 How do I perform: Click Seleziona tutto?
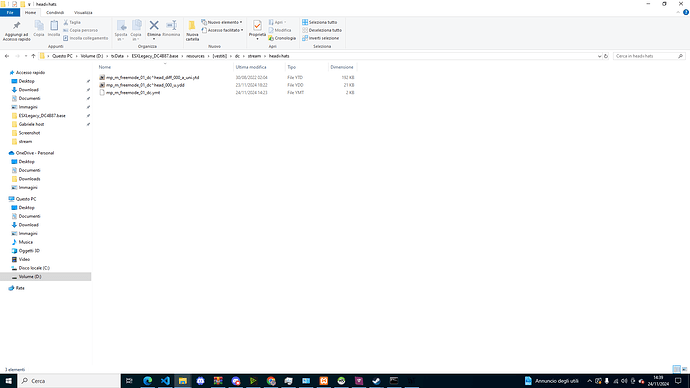tap(319, 22)
